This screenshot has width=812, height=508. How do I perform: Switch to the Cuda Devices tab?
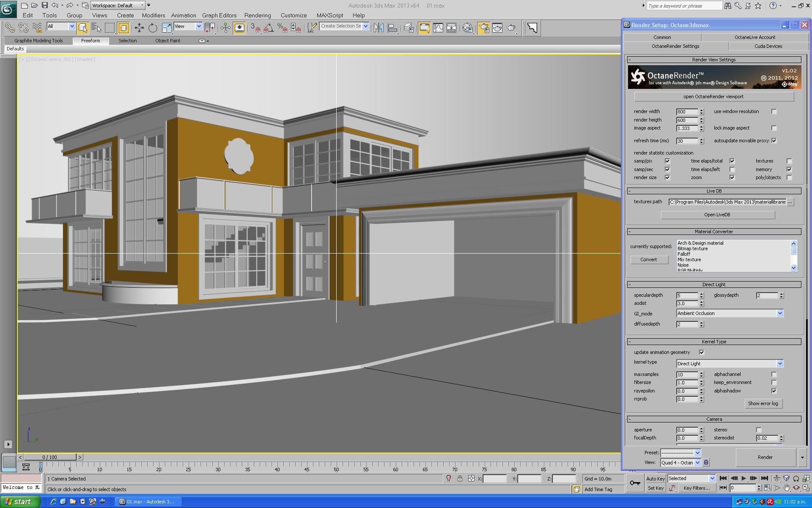pos(768,46)
